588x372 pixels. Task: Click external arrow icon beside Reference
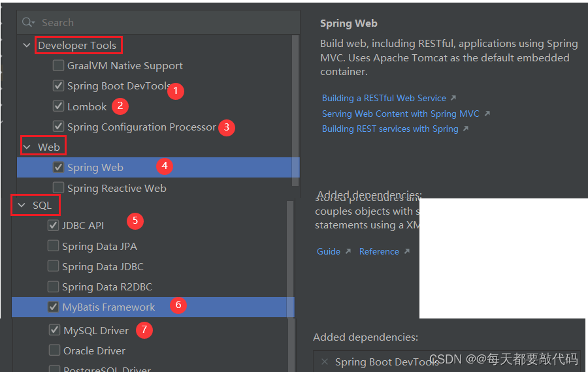[x=407, y=251]
